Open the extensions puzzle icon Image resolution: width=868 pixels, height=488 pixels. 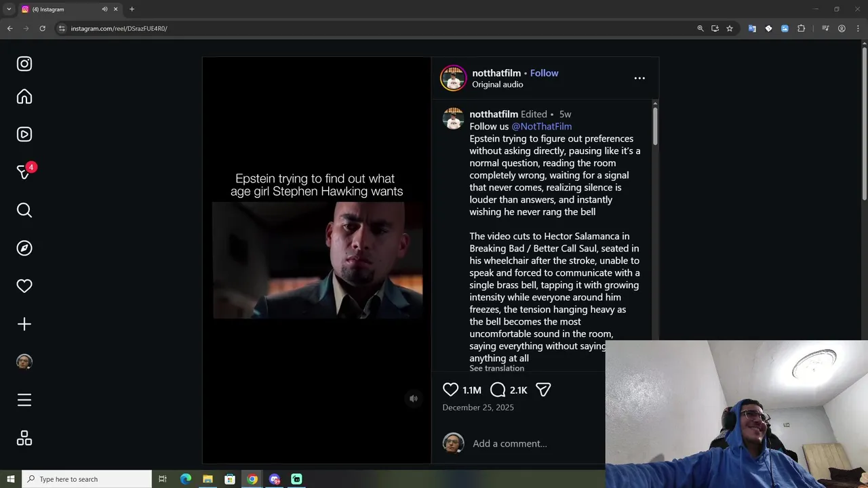pyautogui.click(x=801, y=28)
